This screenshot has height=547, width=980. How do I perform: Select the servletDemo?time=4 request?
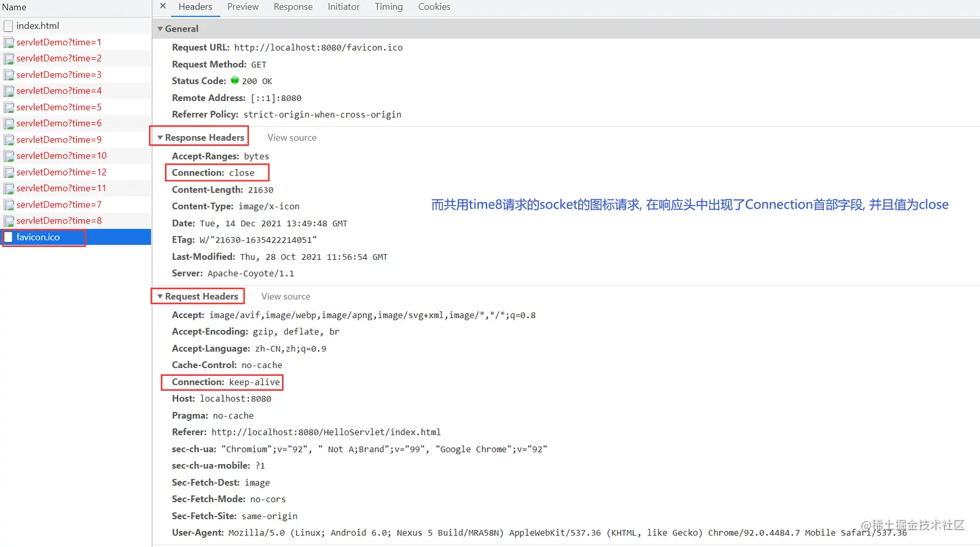coord(76,91)
